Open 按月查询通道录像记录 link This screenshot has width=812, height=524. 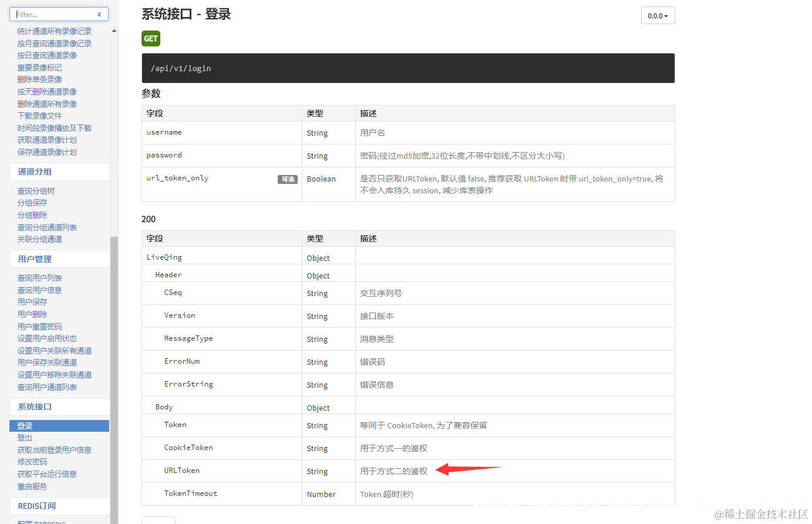[55, 43]
